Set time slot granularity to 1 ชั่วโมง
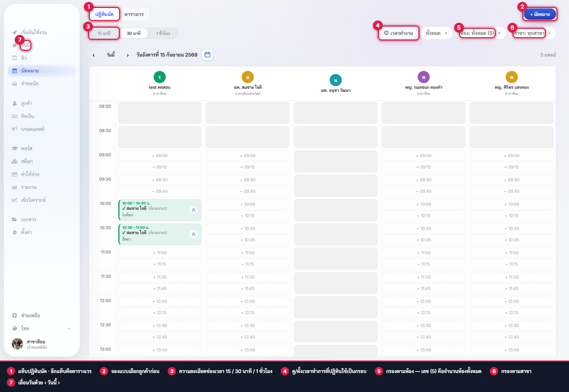Viewport: 569px width, 392px height. (x=163, y=33)
